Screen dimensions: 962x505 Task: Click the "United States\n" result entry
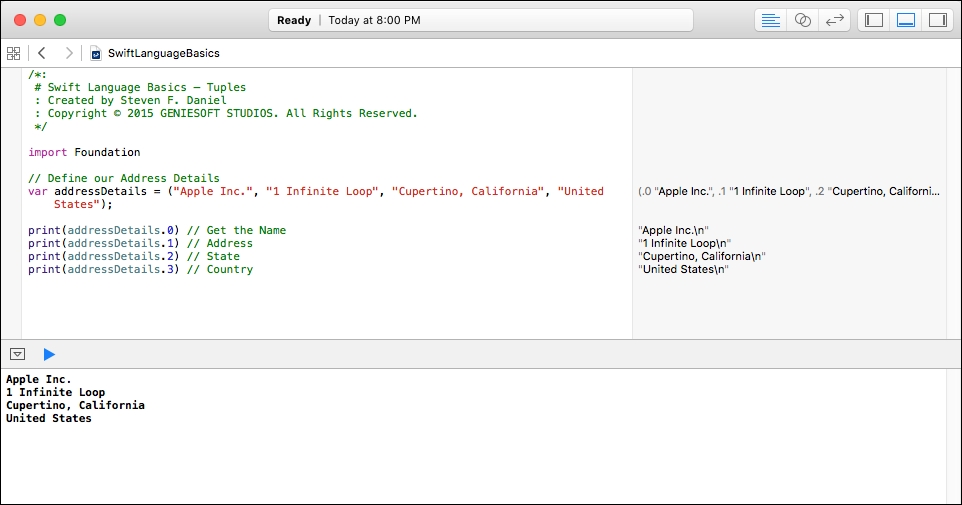tap(683, 269)
